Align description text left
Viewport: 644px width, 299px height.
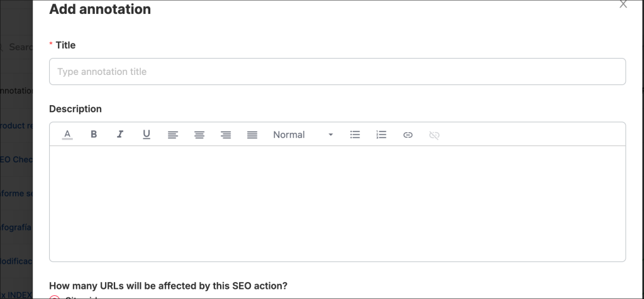tap(173, 135)
